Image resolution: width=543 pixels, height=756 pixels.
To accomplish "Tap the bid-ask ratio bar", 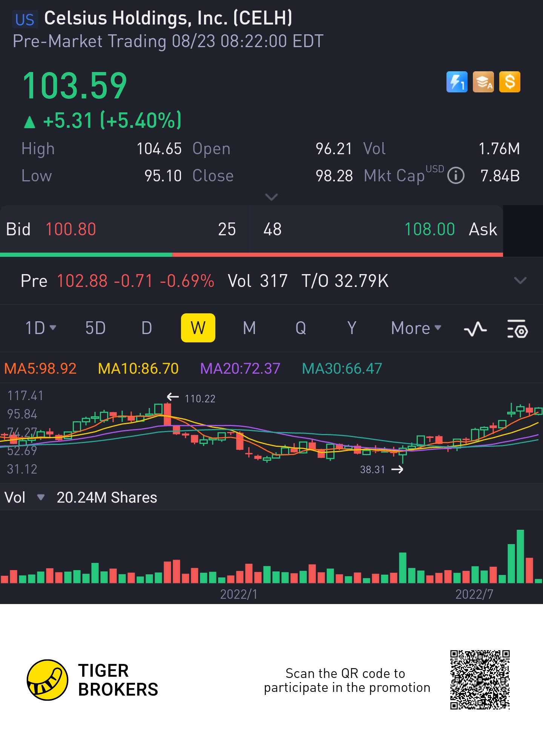I will point(252,255).
